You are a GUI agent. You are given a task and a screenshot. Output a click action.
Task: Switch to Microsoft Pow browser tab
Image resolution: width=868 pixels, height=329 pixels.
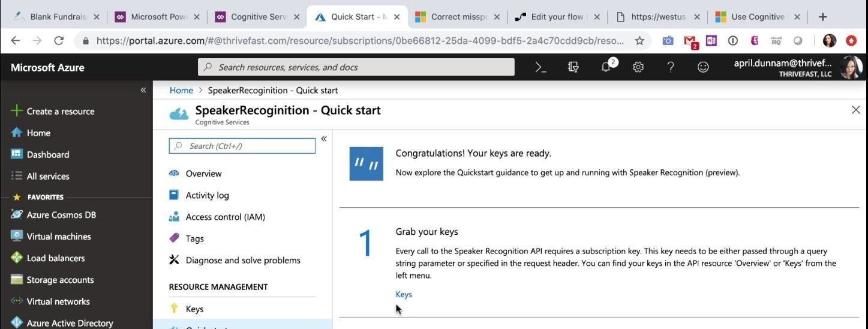157,17
